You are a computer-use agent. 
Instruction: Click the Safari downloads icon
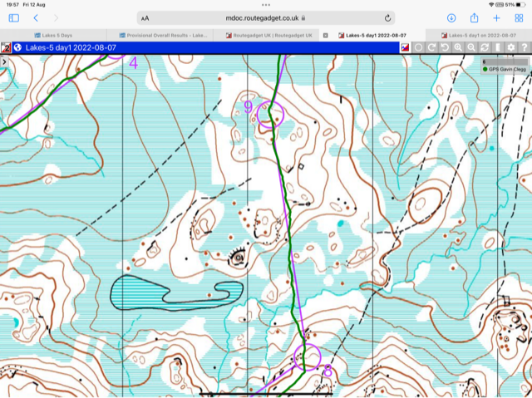tap(451, 17)
